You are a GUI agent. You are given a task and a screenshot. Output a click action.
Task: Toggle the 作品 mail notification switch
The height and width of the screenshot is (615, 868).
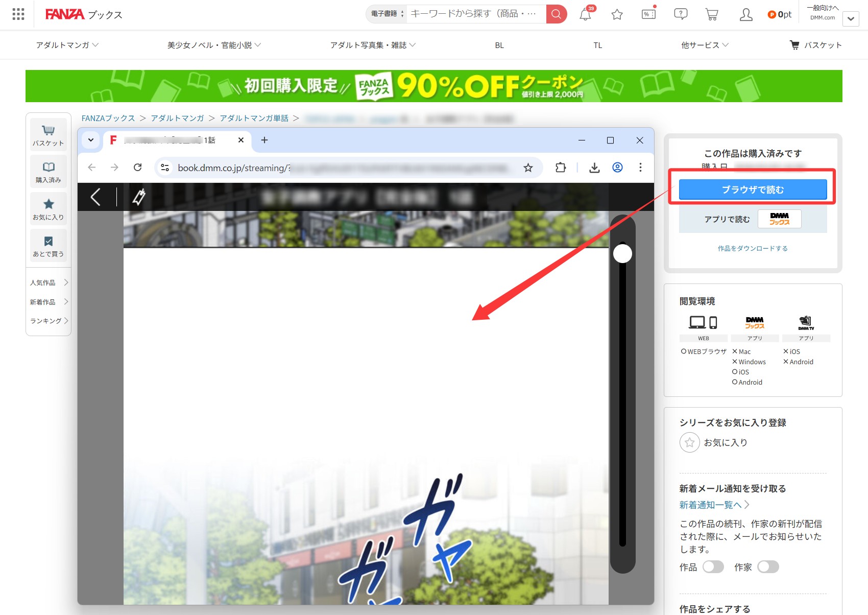(x=713, y=567)
